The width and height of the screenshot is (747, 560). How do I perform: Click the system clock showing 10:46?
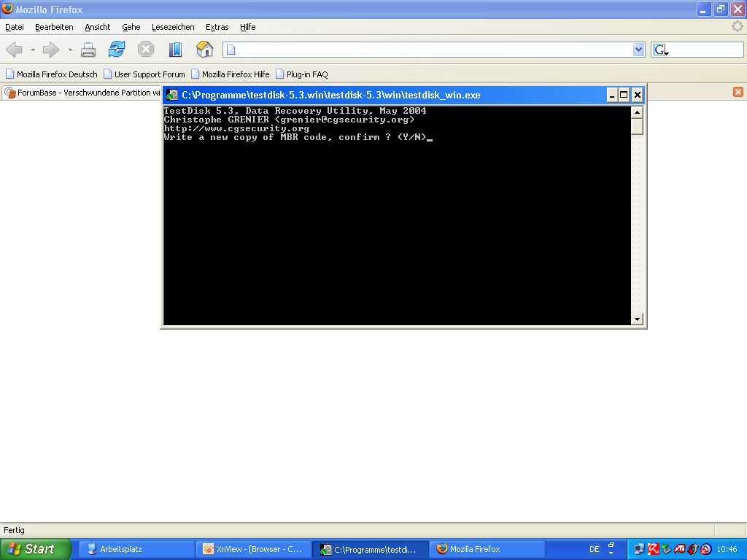[x=727, y=549]
